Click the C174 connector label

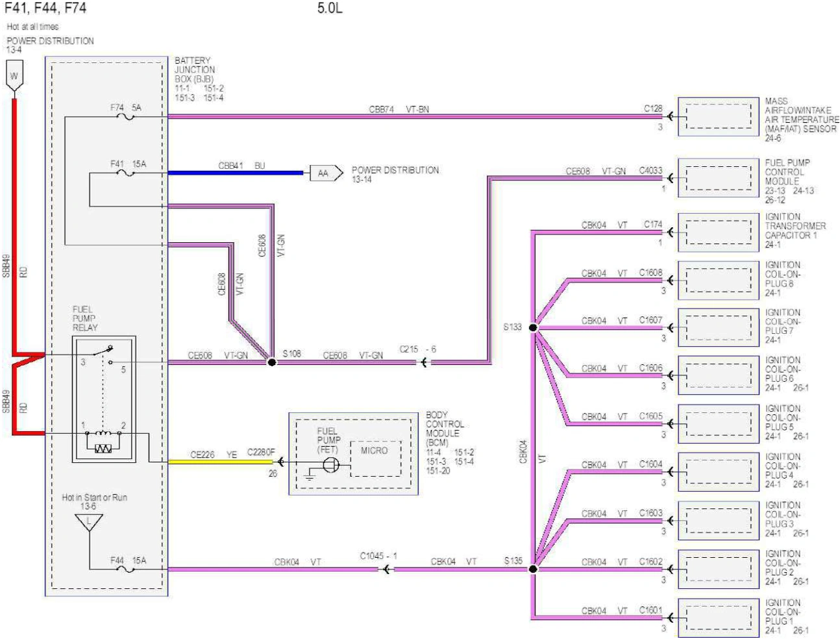pyautogui.click(x=653, y=225)
